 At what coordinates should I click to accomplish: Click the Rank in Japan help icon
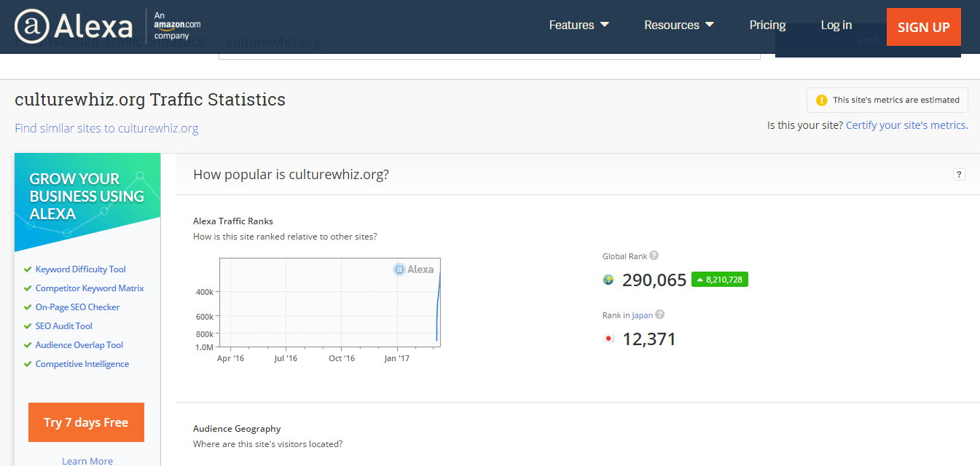click(659, 315)
